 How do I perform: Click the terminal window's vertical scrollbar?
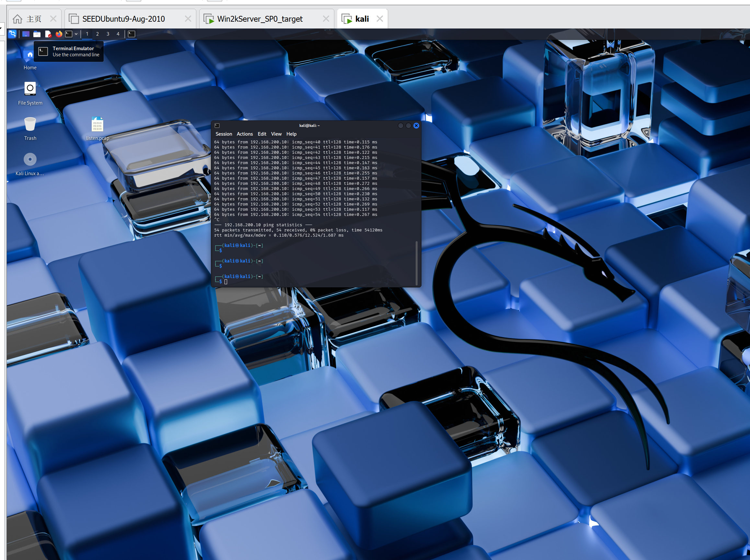416,263
